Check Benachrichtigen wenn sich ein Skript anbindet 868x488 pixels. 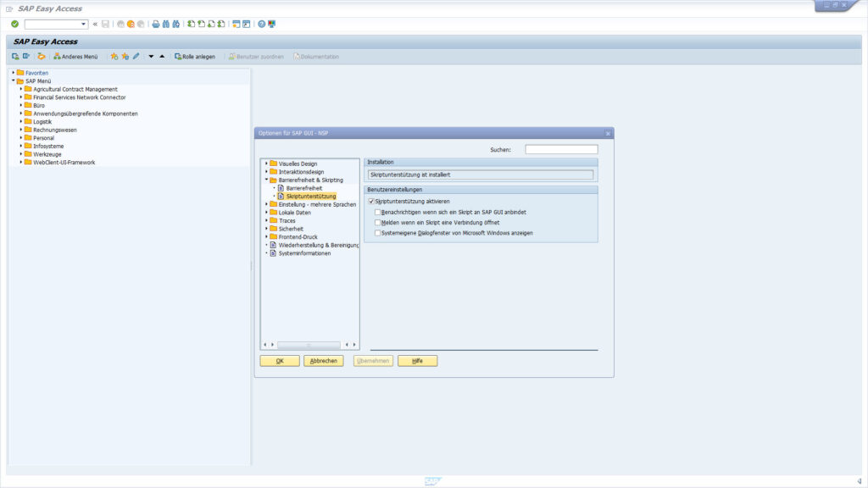[x=379, y=212]
